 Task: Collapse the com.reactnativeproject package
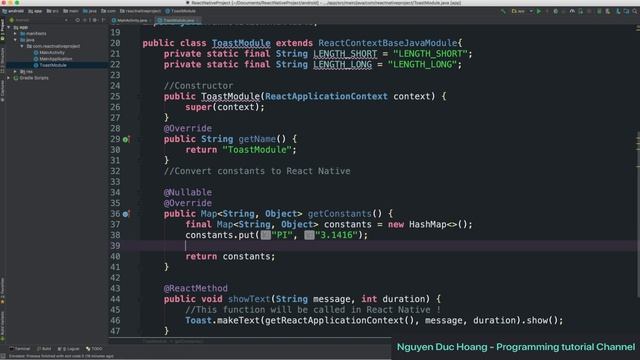click(x=22, y=46)
